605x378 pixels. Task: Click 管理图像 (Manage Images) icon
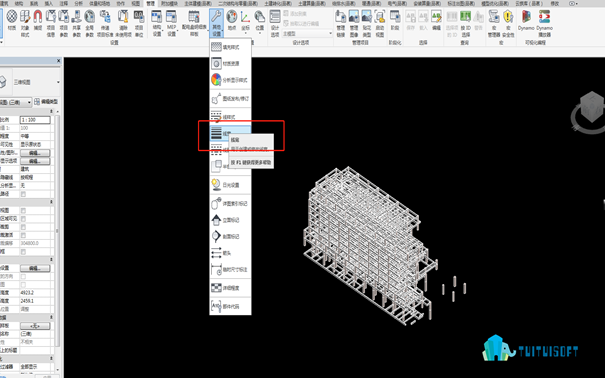354,23
